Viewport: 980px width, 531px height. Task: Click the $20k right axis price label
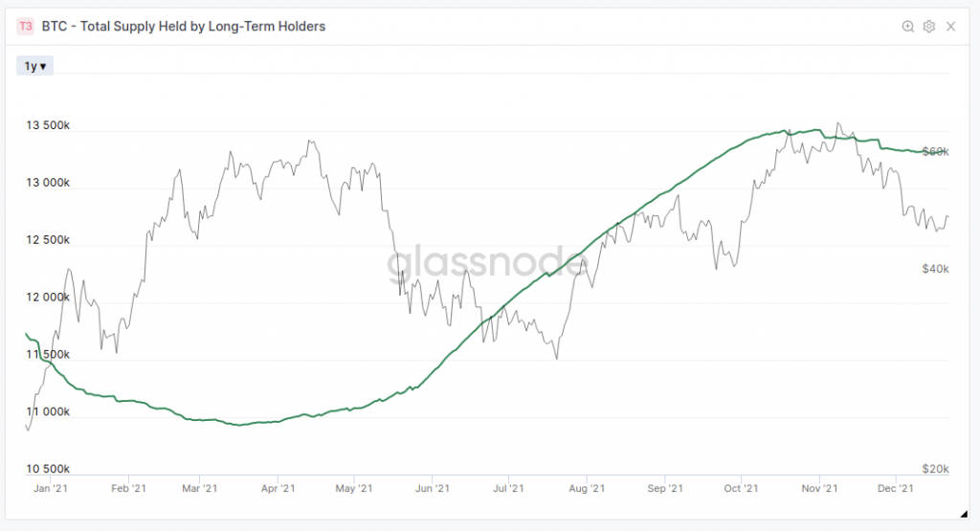(935, 469)
